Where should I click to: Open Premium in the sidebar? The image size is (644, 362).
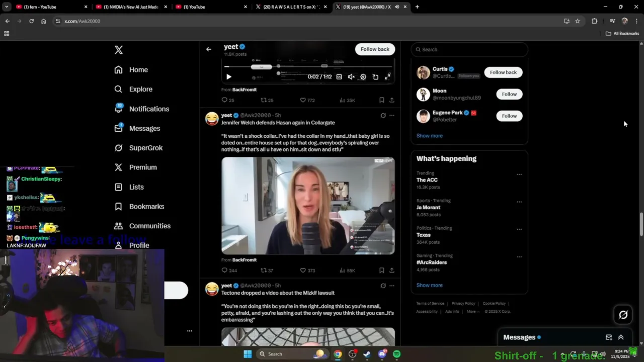pyautogui.click(x=135, y=167)
